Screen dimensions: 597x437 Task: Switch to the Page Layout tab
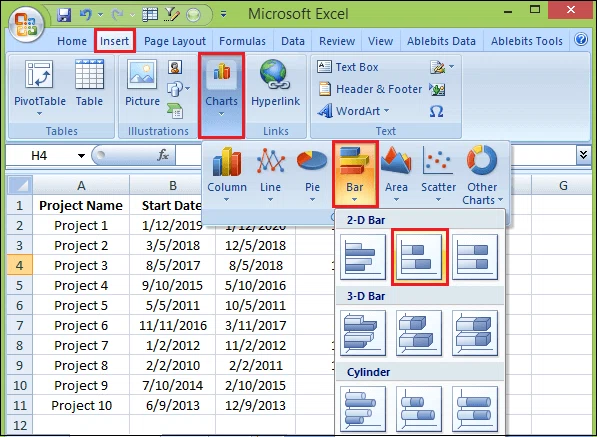click(175, 41)
